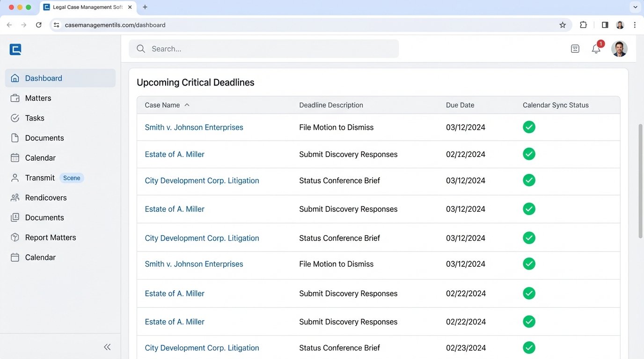The height and width of the screenshot is (359, 644).
Task: Open Report Matters from sidebar
Action: [50, 237]
